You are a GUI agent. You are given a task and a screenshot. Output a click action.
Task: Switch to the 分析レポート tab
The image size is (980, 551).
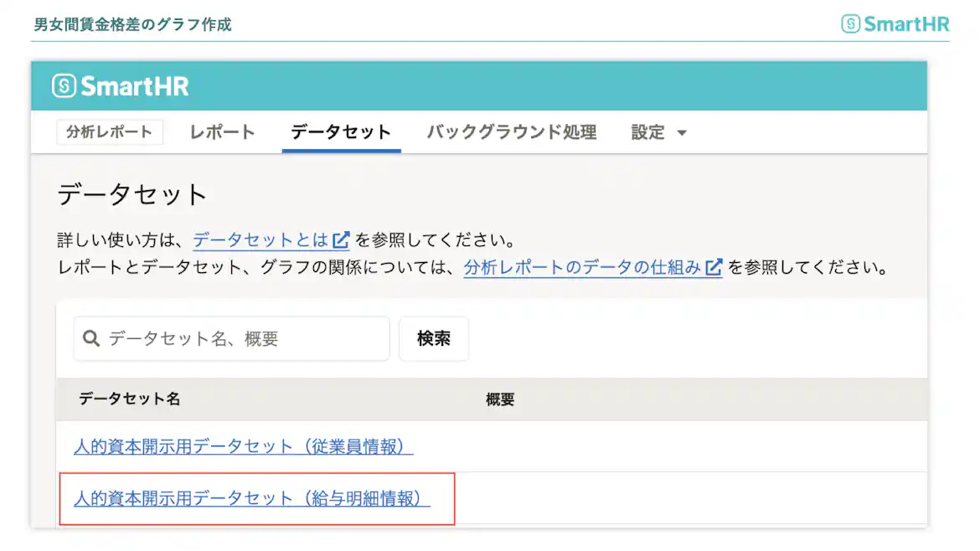tap(109, 131)
